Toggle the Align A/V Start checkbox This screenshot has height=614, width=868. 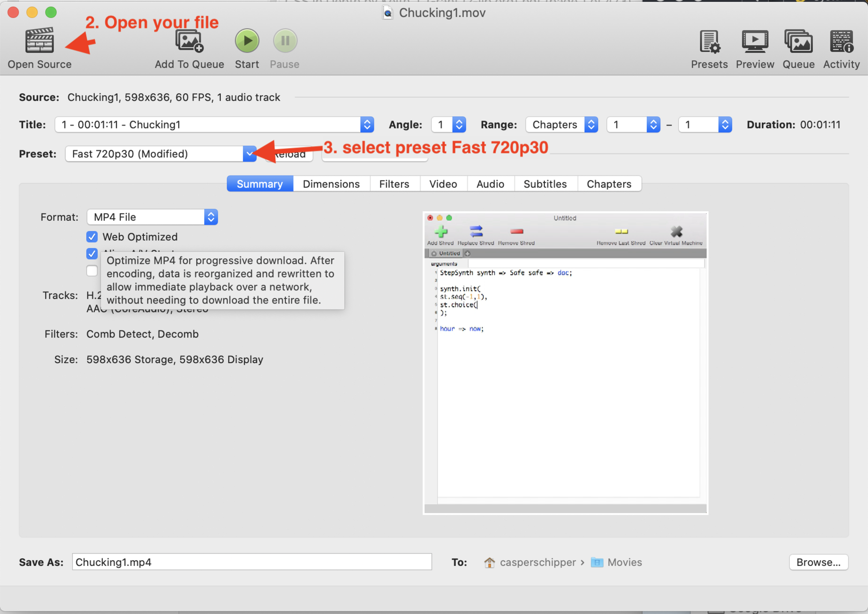92,254
